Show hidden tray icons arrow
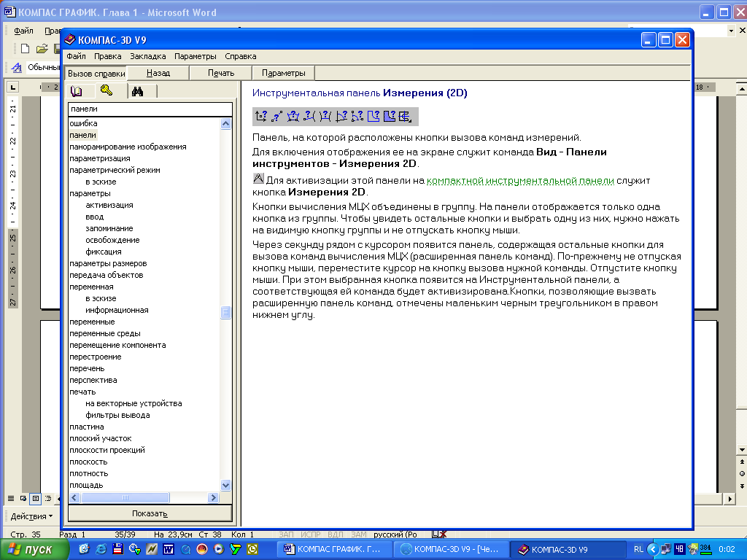Image resolution: width=747 pixels, height=560 pixels. click(x=653, y=549)
